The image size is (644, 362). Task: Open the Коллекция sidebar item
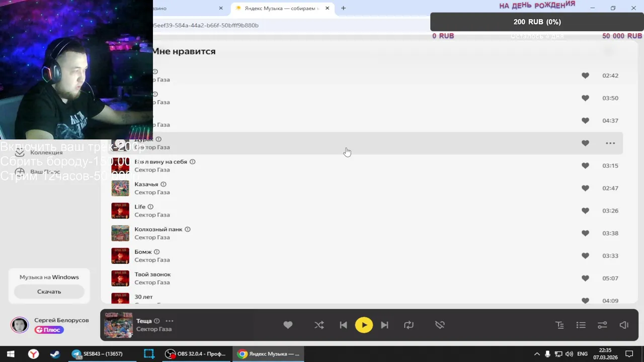pyautogui.click(x=39, y=152)
